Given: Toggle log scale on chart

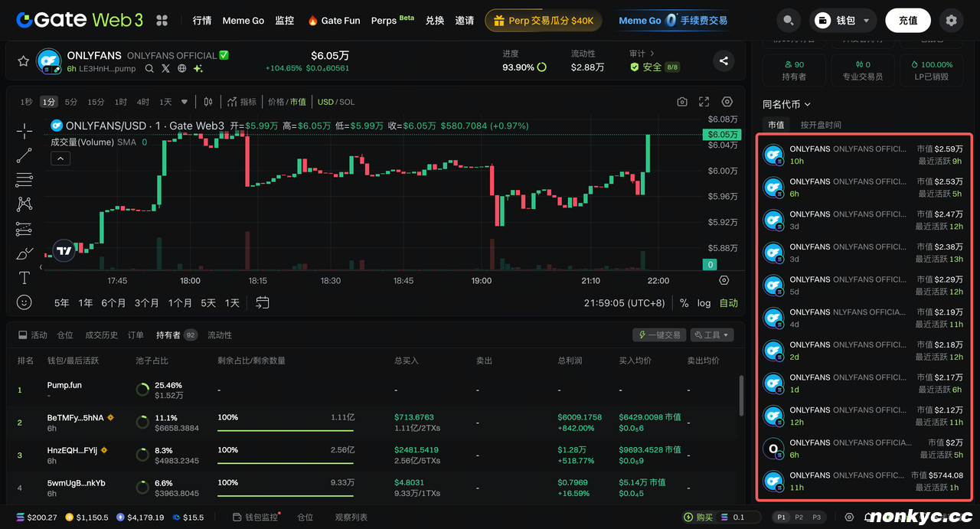Looking at the screenshot, I should pos(704,303).
